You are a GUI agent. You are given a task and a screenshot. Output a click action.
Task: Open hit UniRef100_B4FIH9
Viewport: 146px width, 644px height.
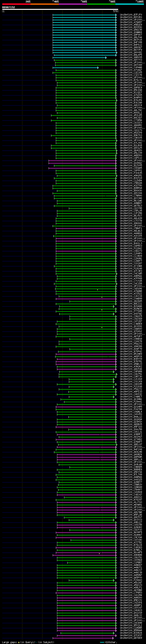(x=131, y=42)
